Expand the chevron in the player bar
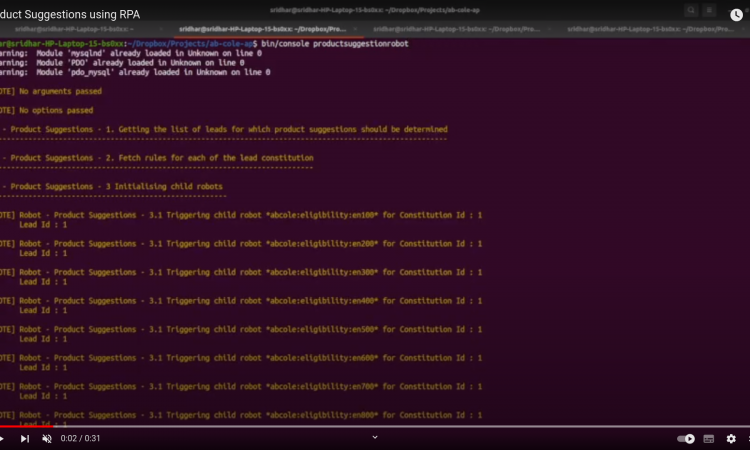750x450 pixels. pyautogui.click(x=375, y=437)
